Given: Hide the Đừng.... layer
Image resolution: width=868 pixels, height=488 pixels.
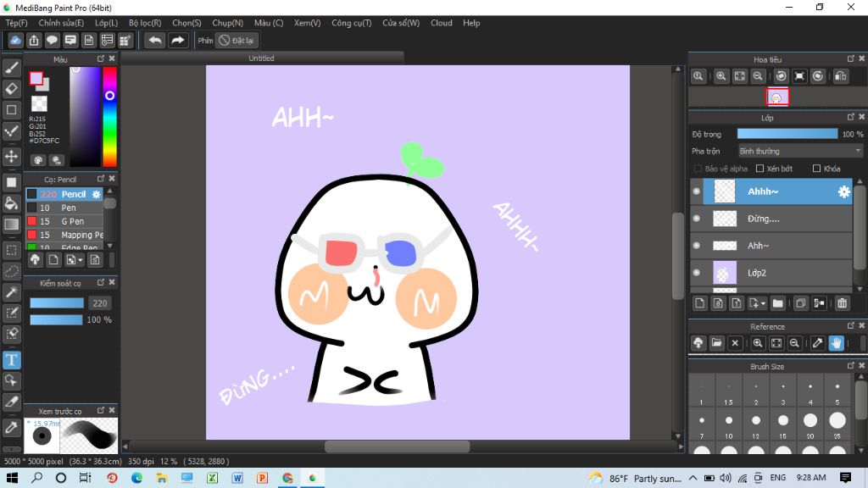Looking at the screenshot, I should point(697,219).
